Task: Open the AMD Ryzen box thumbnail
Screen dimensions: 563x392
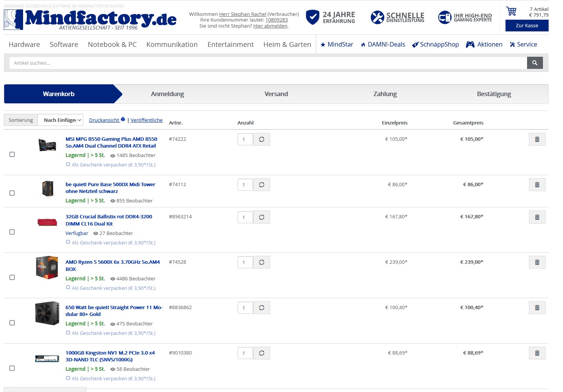Action: [x=47, y=268]
